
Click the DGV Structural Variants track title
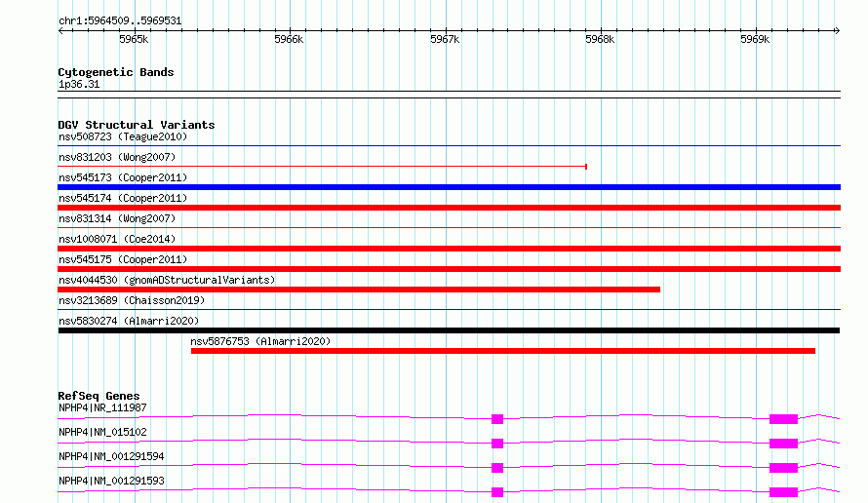tap(137, 125)
